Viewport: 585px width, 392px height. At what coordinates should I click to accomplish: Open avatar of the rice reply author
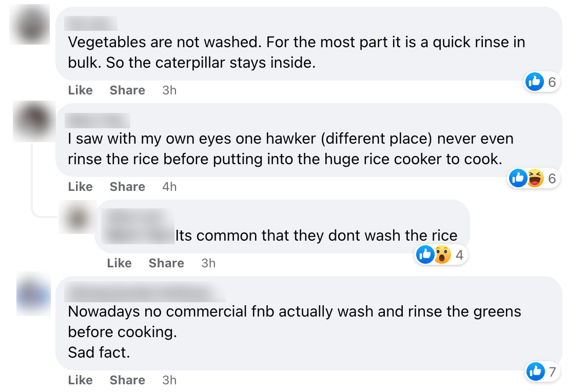tap(78, 218)
